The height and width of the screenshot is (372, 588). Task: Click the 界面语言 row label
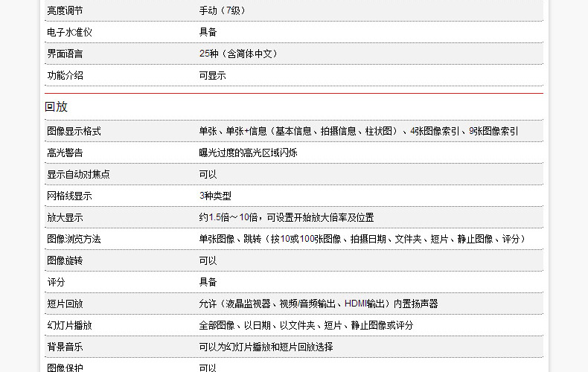[x=65, y=54]
